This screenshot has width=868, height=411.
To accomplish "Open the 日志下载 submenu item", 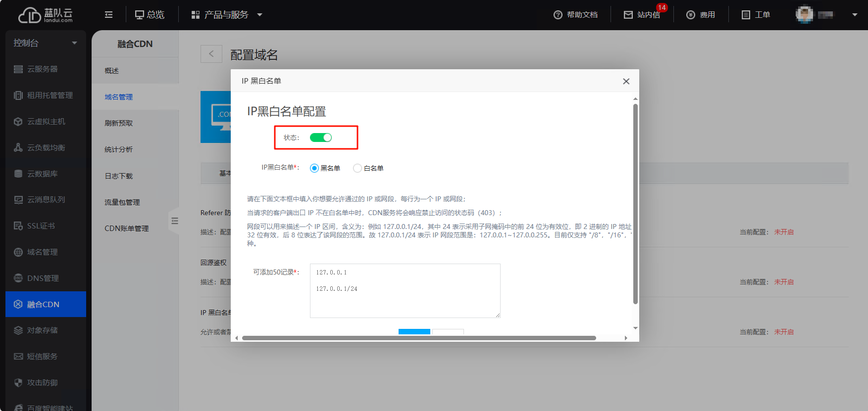I will point(135,176).
